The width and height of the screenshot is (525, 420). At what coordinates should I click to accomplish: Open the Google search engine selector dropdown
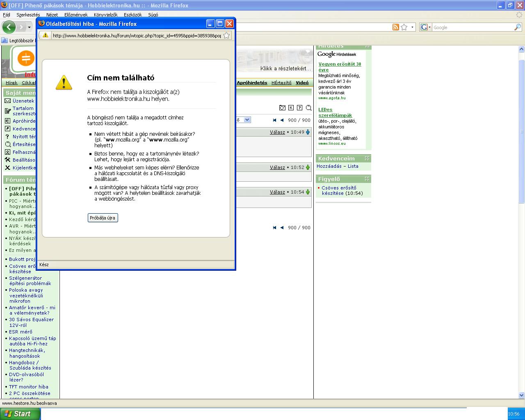click(x=429, y=27)
